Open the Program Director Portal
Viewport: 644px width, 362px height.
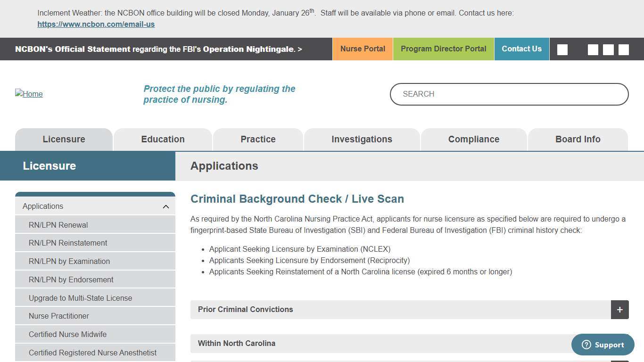tap(443, 49)
